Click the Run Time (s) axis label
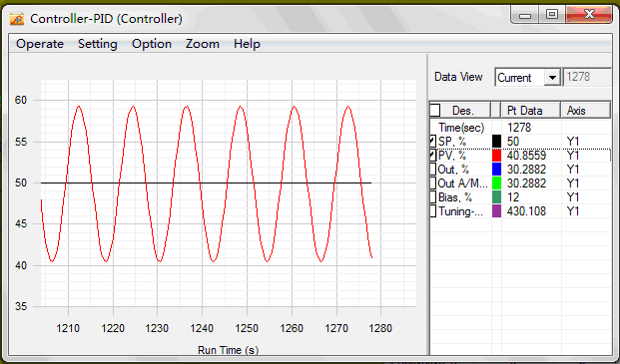The height and width of the screenshot is (364, 620). click(x=229, y=350)
